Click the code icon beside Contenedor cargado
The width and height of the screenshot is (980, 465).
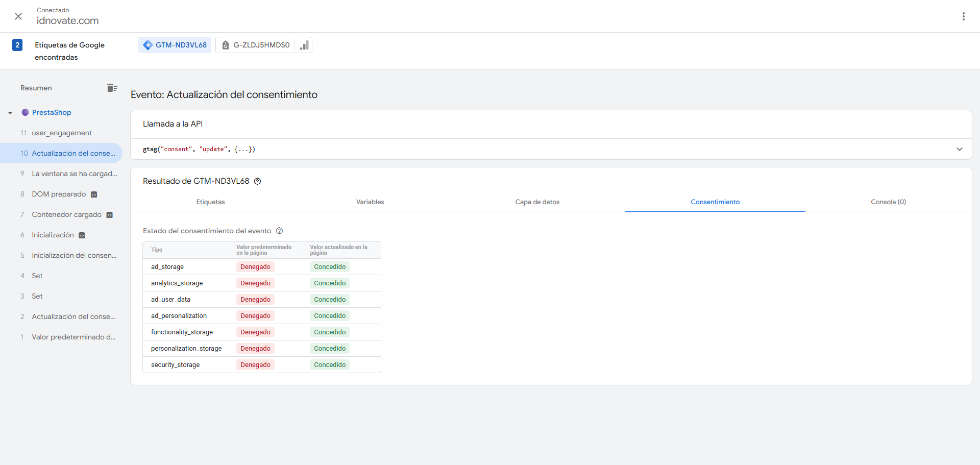[109, 215]
